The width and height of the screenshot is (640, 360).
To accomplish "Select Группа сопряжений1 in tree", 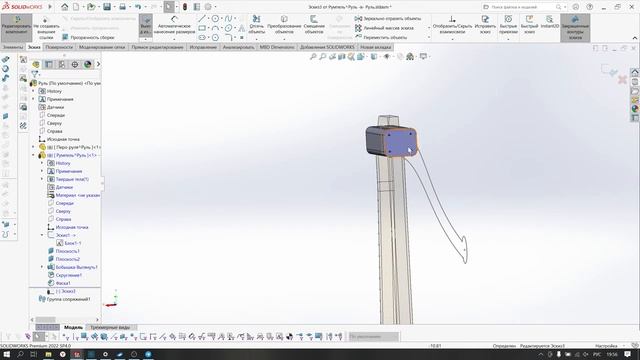I will pos(64,299).
